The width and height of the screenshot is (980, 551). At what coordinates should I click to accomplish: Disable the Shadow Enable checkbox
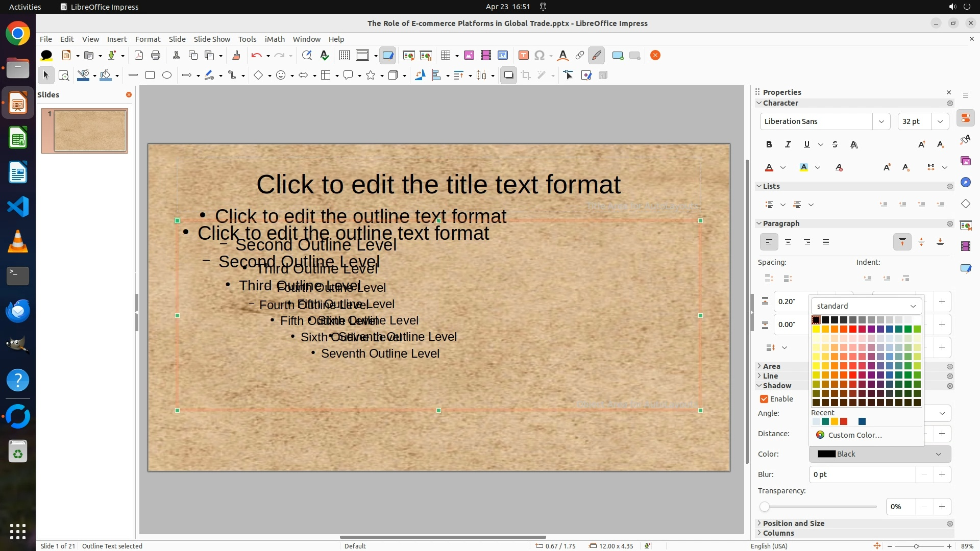click(764, 399)
